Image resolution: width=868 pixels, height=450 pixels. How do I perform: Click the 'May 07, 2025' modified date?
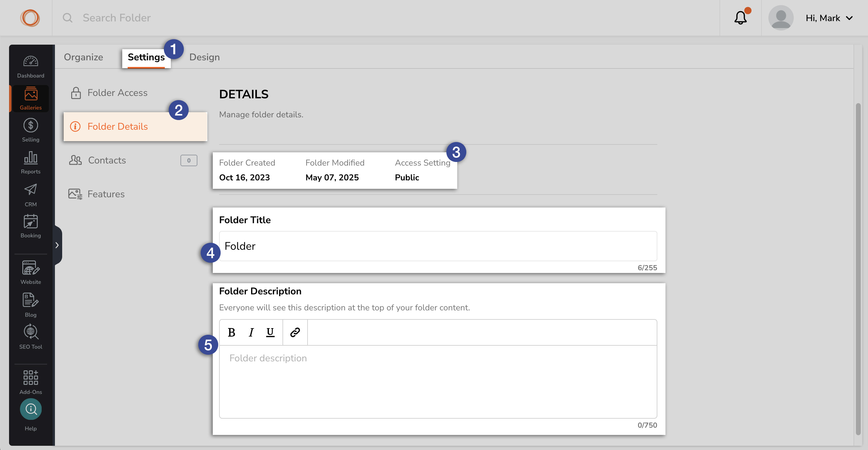pyautogui.click(x=332, y=178)
